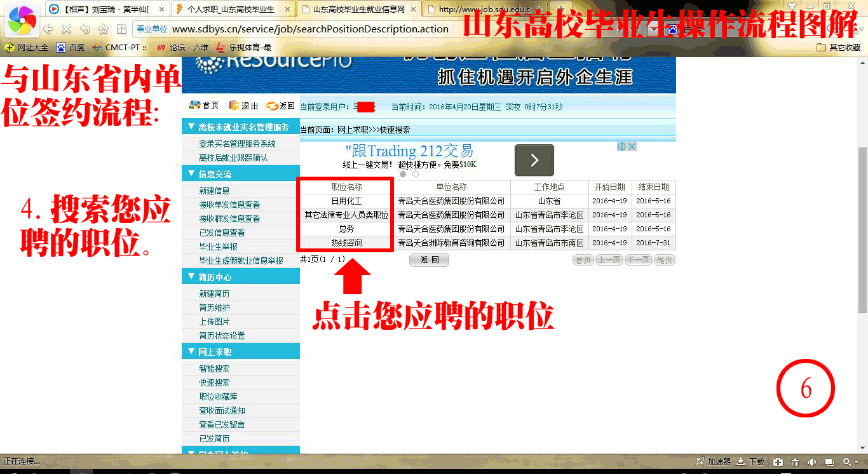Open the 其它收藏 bookmarks folder
This screenshot has width=868, height=474.
pyautogui.click(x=839, y=47)
